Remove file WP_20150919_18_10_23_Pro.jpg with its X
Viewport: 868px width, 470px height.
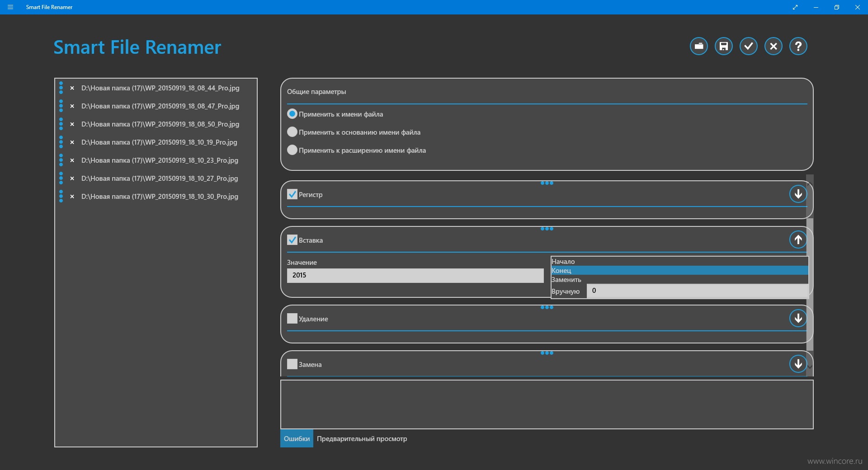pyautogui.click(x=72, y=160)
